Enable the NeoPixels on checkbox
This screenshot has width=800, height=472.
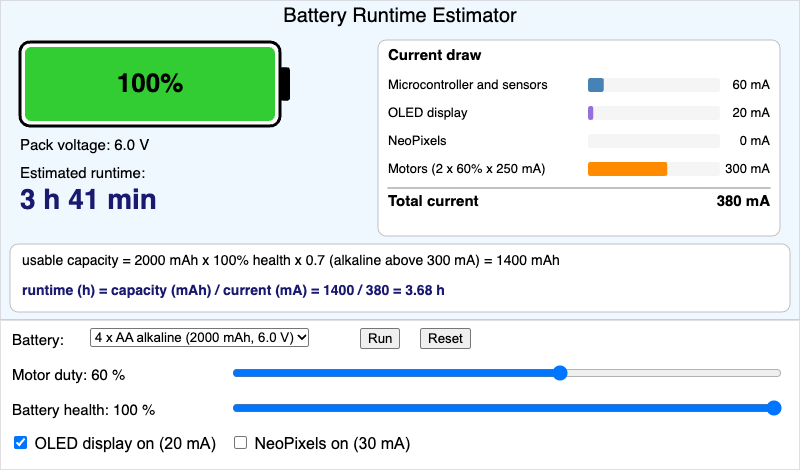(x=240, y=442)
